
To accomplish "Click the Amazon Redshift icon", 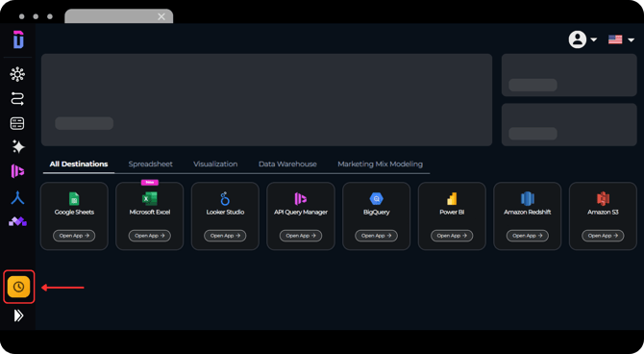I will point(528,199).
